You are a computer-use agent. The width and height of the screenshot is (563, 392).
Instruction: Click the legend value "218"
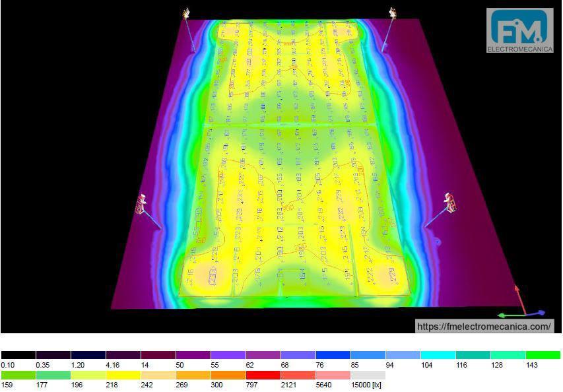[112, 385]
